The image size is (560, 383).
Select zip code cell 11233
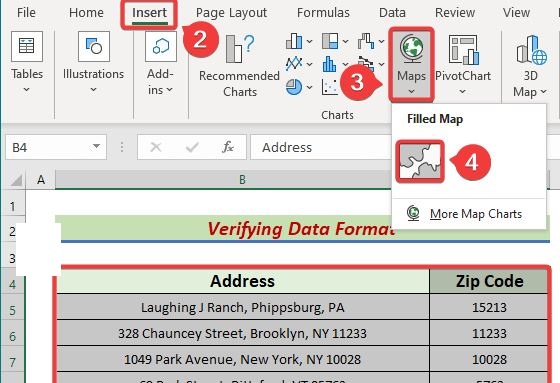coord(489,333)
